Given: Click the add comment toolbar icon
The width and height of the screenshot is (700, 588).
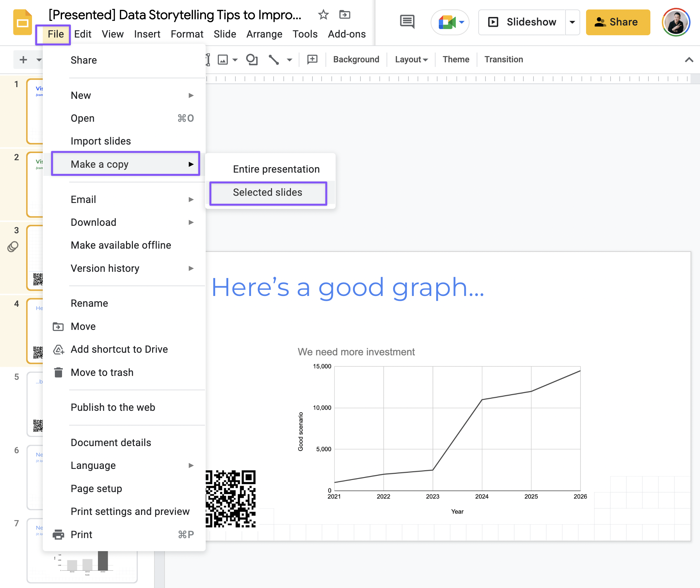Looking at the screenshot, I should coord(312,60).
